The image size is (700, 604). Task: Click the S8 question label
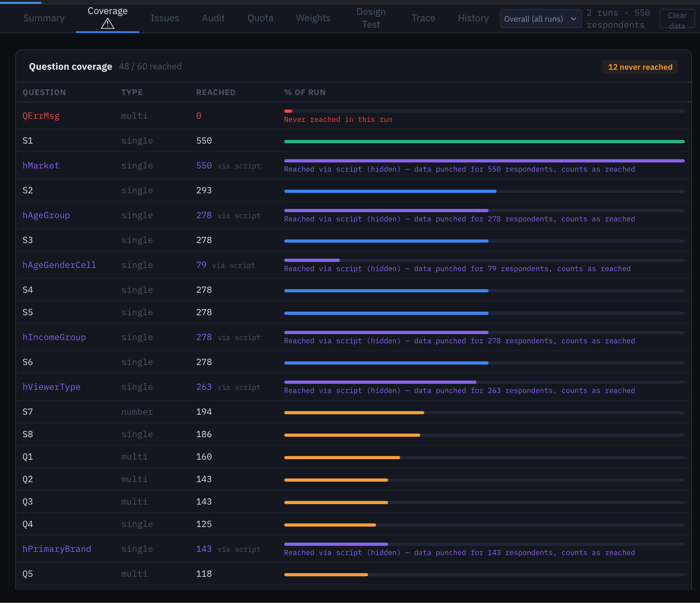28,434
